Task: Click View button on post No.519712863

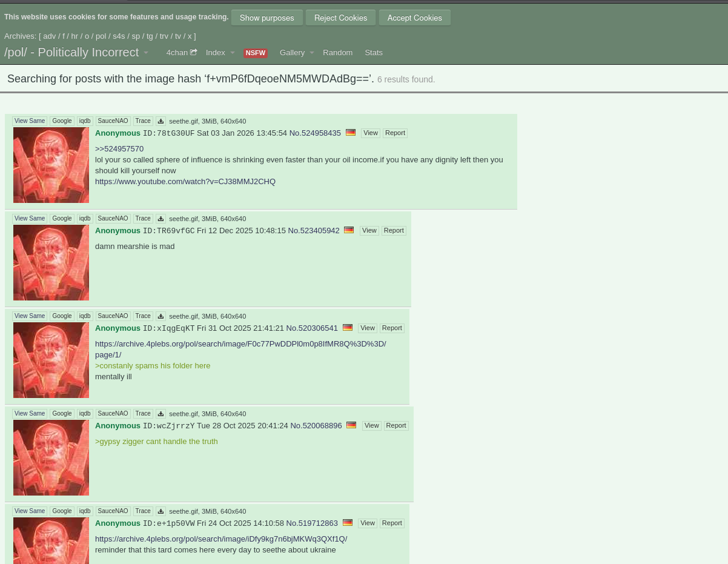Action: tap(368, 523)
